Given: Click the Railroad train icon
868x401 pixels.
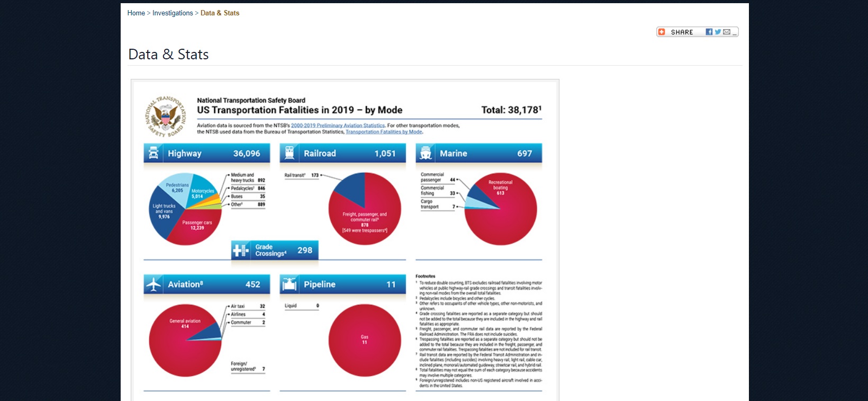Looking at the screenshot, I should pos(290,153).
